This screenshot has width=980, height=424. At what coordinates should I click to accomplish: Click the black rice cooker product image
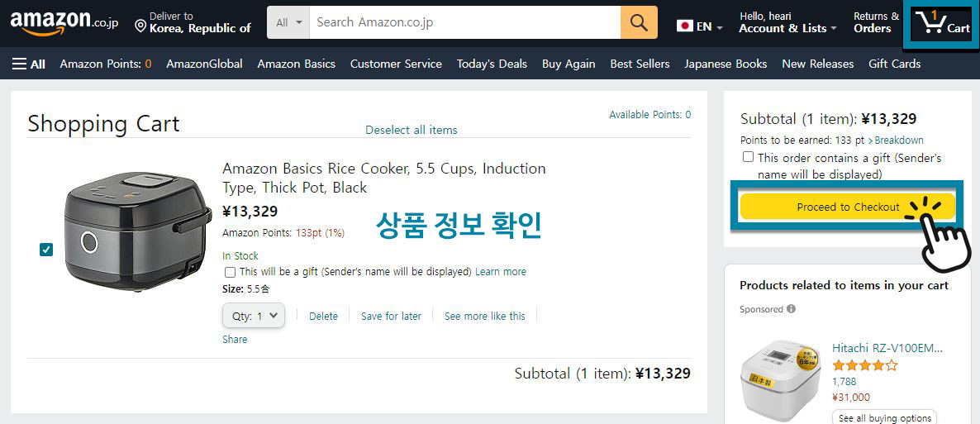click(x=137, y=231)
